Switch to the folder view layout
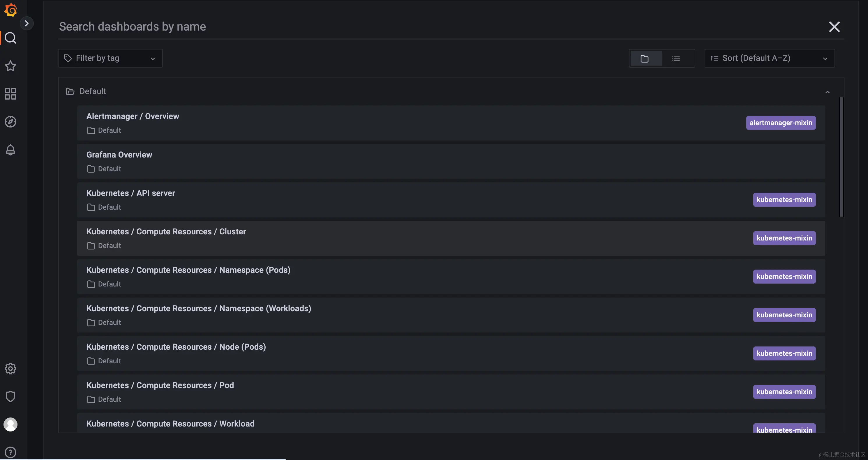This screenshot has width=868, height=460. [645, 59]
